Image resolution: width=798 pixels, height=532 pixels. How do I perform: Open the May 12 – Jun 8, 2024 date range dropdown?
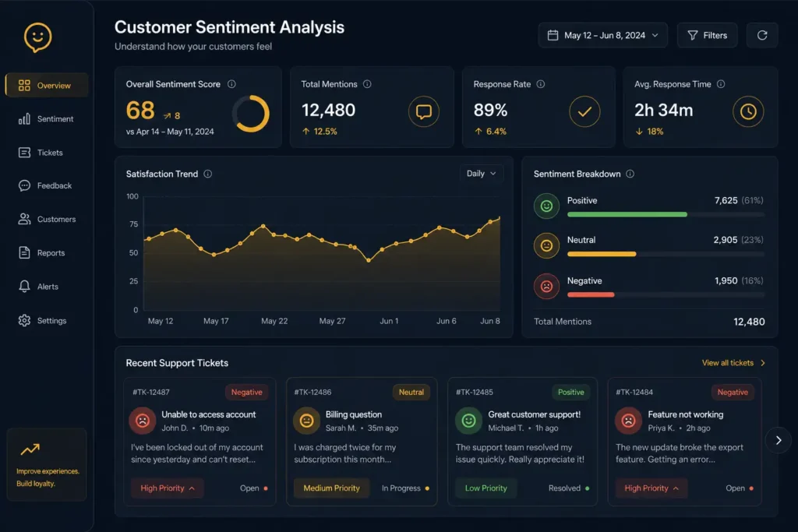click(x=602, y=35)
